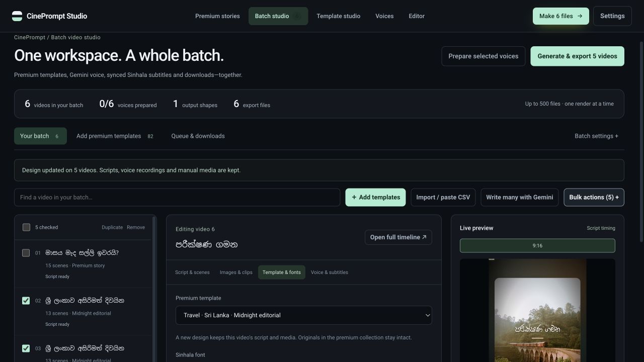Open the Voices section
644x362 pixels.
pos(384,16)
